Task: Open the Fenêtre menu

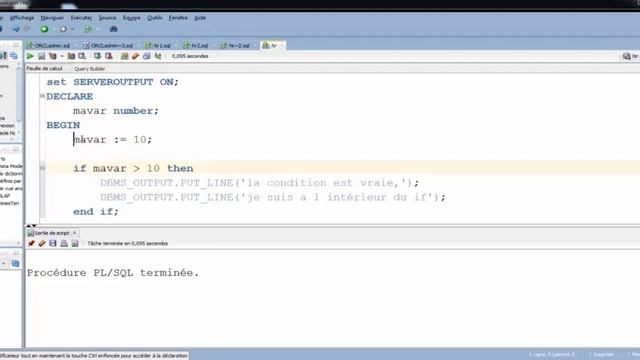Action: coord(178,18)
